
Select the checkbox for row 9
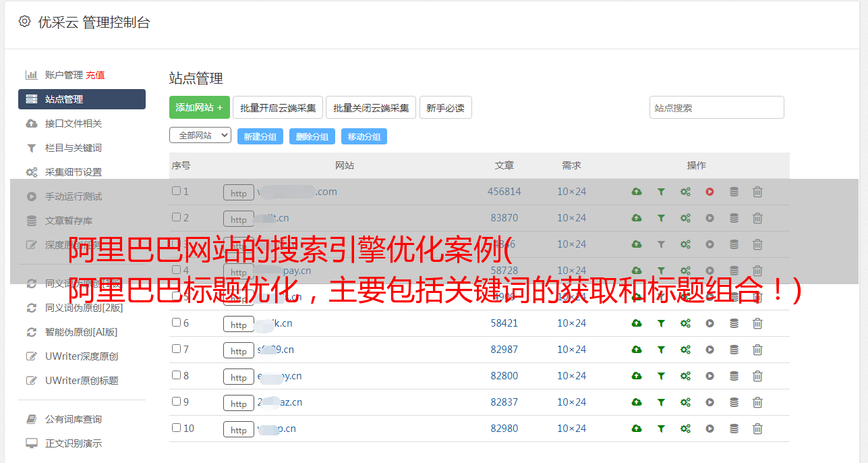pyautogui.click(x=176, y=402)
